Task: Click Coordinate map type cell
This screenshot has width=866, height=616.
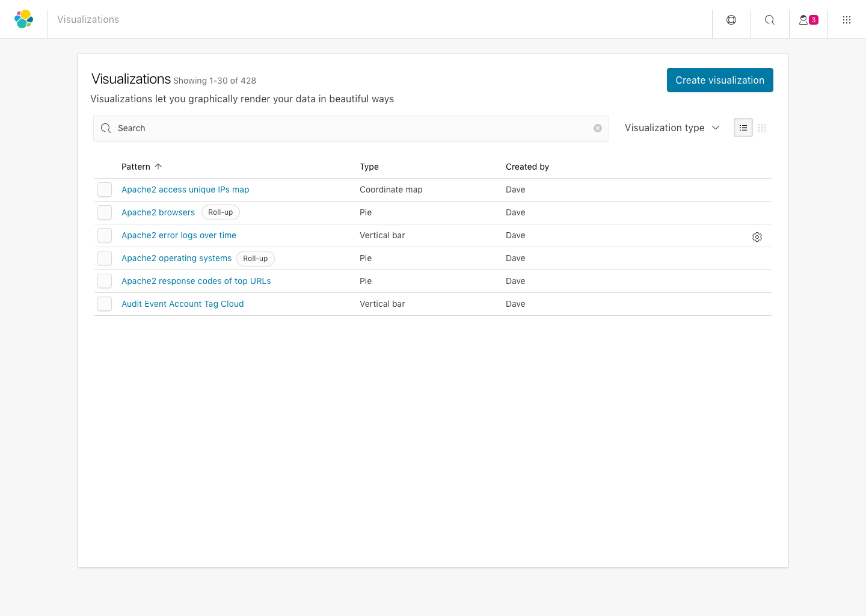Action: pos(391,189)
